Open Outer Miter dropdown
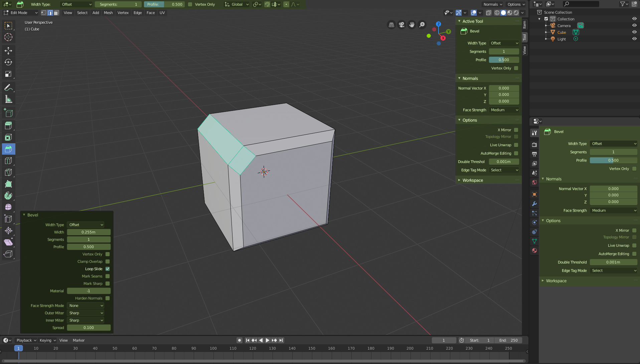This screenshot has width=640, height=364. click(86, 313)
